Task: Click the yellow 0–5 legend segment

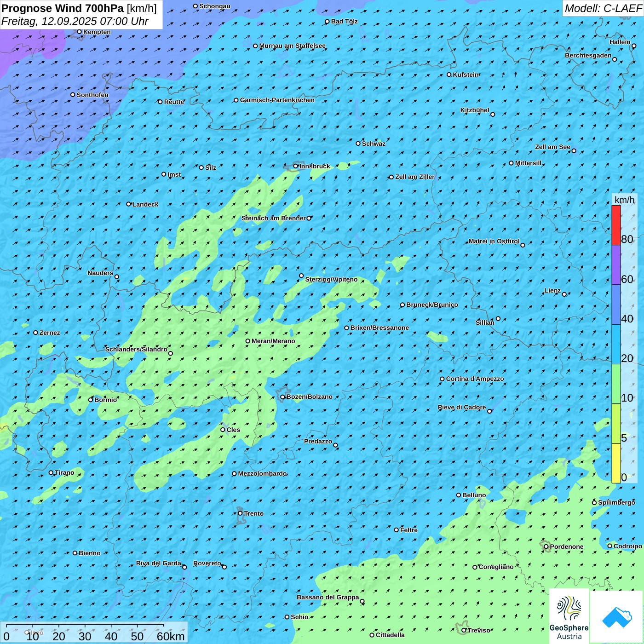Action: click(616, 463)
